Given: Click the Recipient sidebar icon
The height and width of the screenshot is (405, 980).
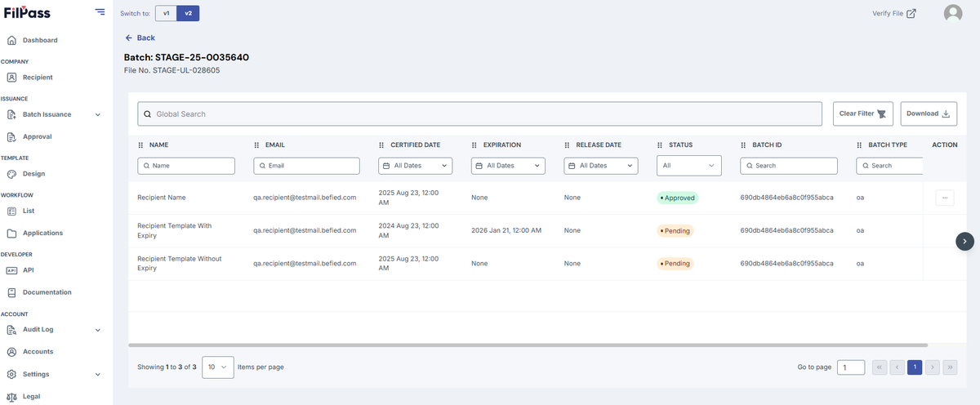Looking at the screenshot, I should pyautogui.click(x=11, y=78).
